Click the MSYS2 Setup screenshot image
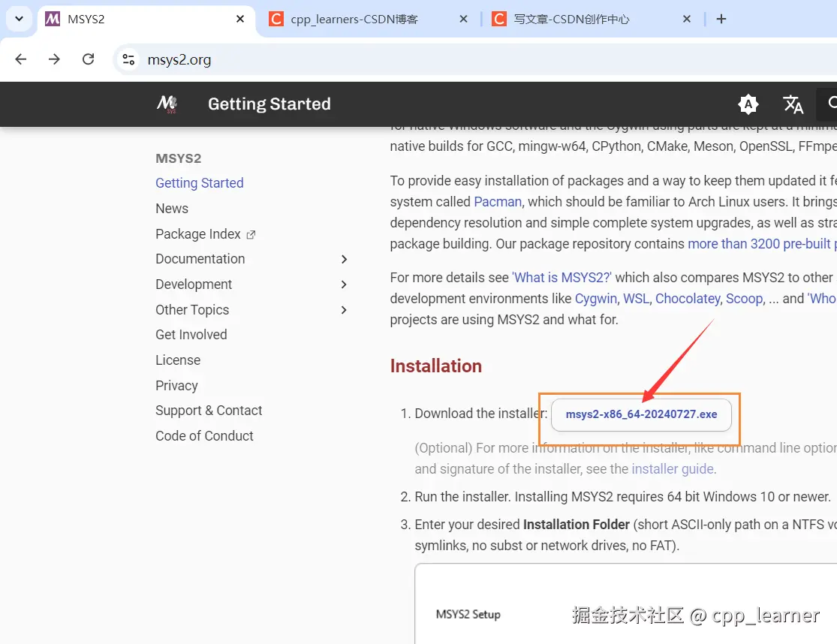 click(x=625, y=603)
